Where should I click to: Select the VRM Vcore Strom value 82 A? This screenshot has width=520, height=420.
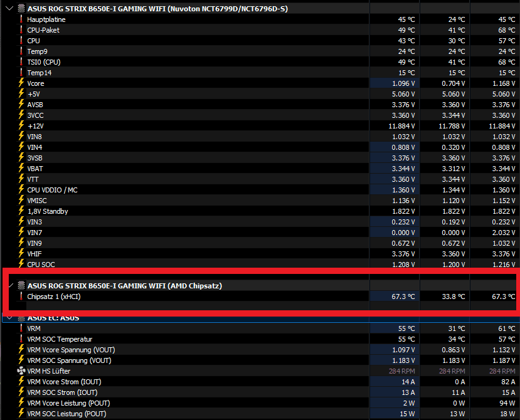click(x=508, y=382)
